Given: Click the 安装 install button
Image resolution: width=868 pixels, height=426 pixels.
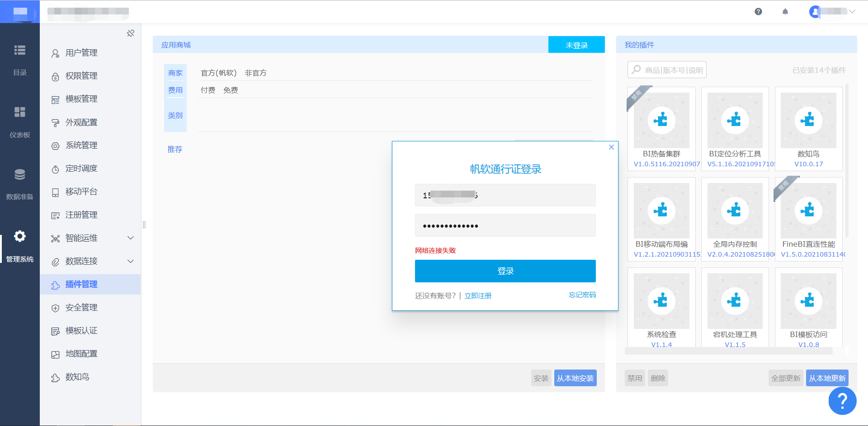Looking at the screenshot, I should point(541,378).
